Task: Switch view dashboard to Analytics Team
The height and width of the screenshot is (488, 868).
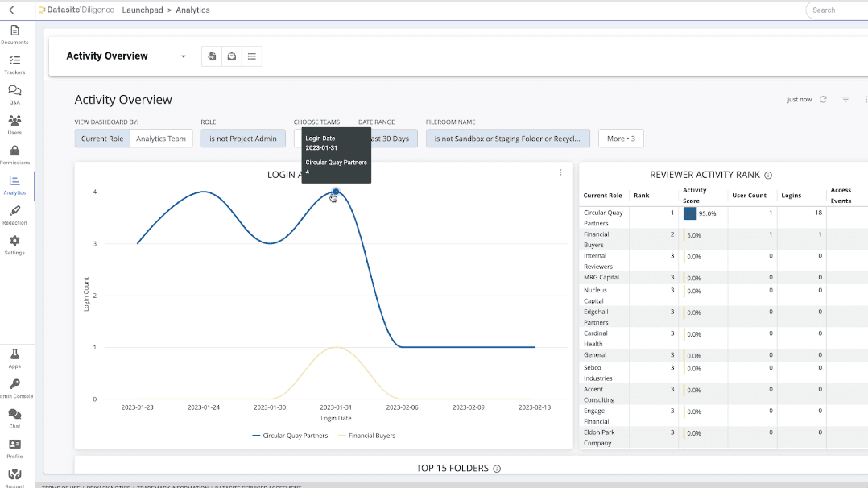Action: pos(161,138)
